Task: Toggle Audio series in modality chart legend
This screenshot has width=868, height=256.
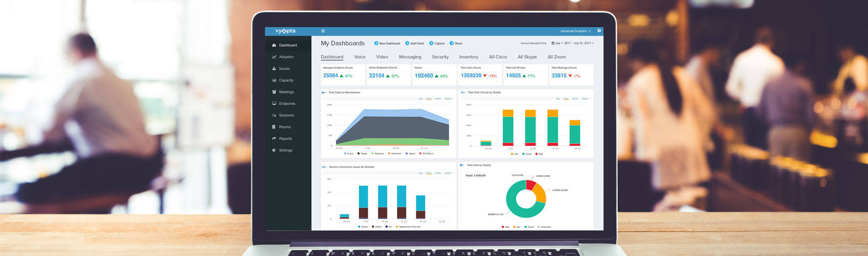Action: (363, 227)
